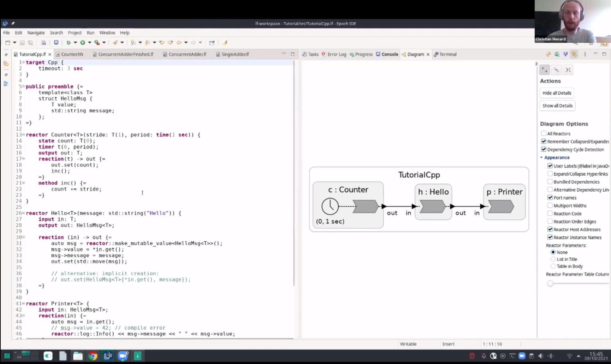
Task: Open the Run button dropdown arrow
Action: (x=89, y=43)
